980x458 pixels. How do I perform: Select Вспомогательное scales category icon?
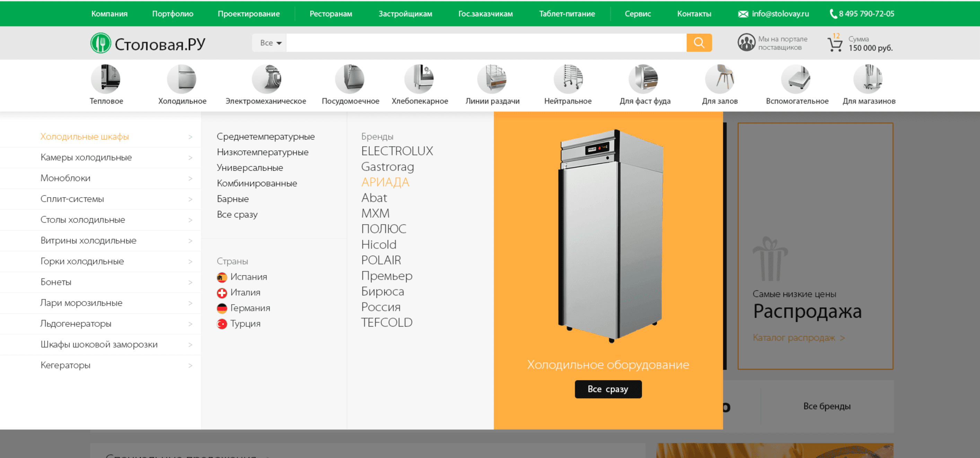(796, 79)
